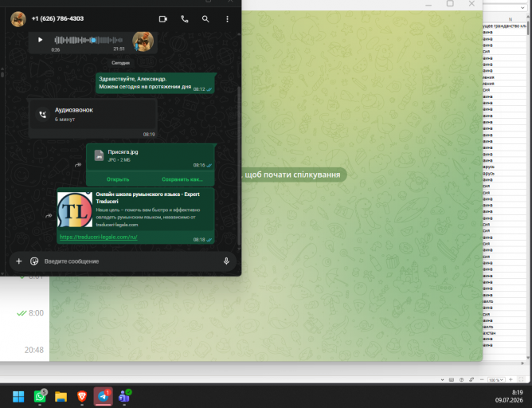Select Telegram chat with time 20:48
This screenshot has width=532, height=408.
pyautogui.click(x=25, y=350)
